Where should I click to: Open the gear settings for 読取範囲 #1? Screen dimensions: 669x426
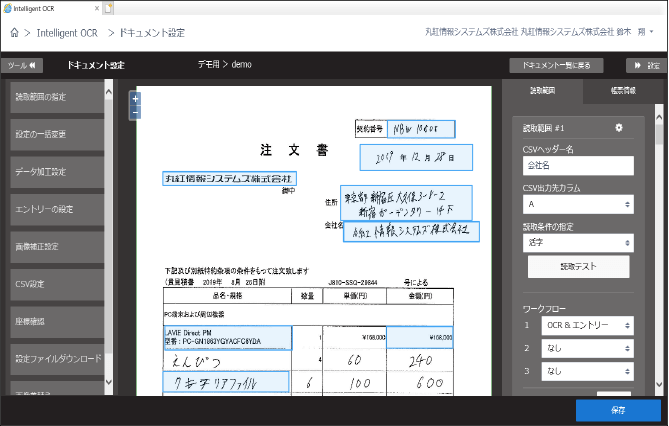coord(618,128)
